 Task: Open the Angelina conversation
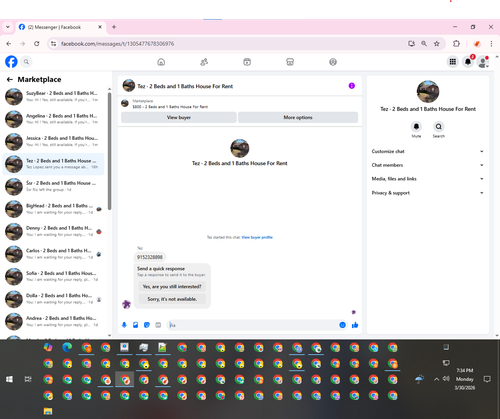pyautogui.click(x=53, y=119)
